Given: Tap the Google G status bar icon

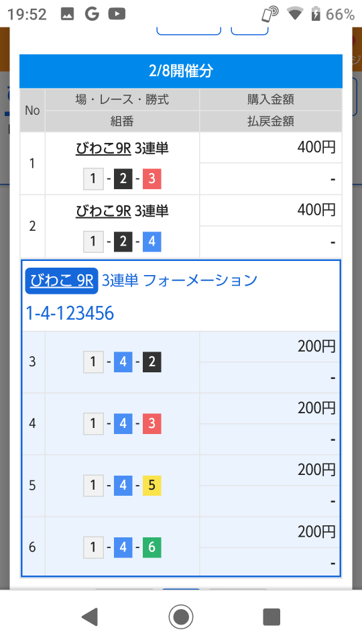Looking at the screenshot, I should pyautogui.click(x=92, y=14).
